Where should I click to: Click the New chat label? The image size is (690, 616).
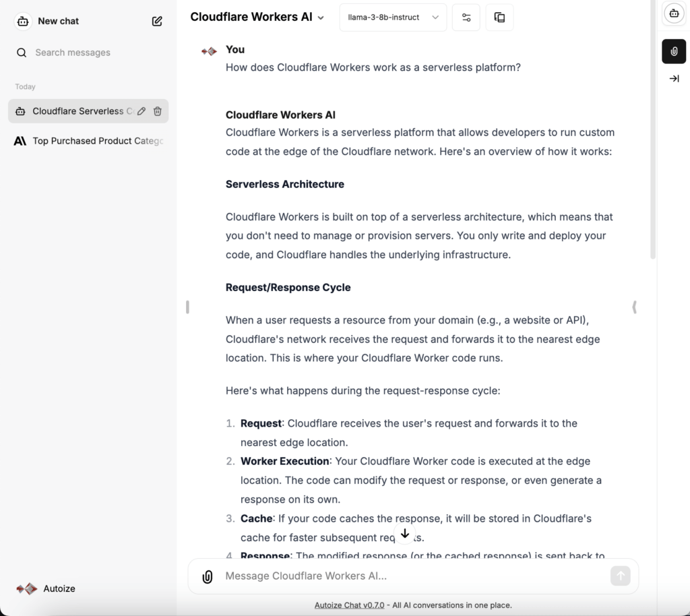[58, 21]
